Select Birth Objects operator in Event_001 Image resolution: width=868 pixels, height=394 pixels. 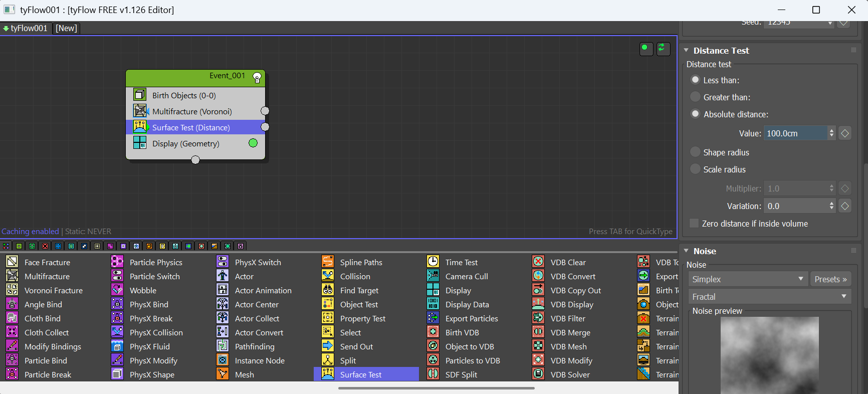click(x=195, y=95)
